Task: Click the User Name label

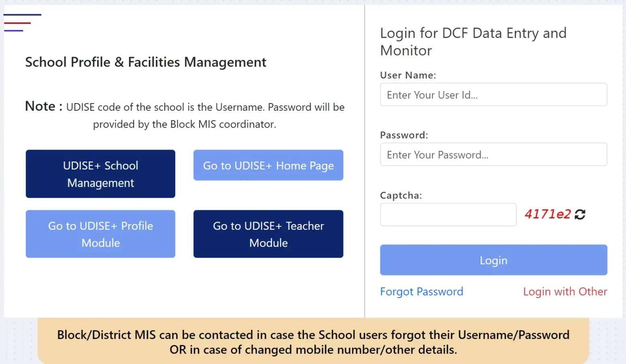Action: (x=408, y=75)
